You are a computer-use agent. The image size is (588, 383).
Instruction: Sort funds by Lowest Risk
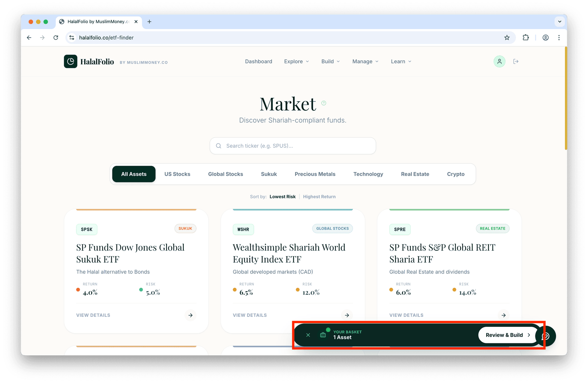[283, 197]
